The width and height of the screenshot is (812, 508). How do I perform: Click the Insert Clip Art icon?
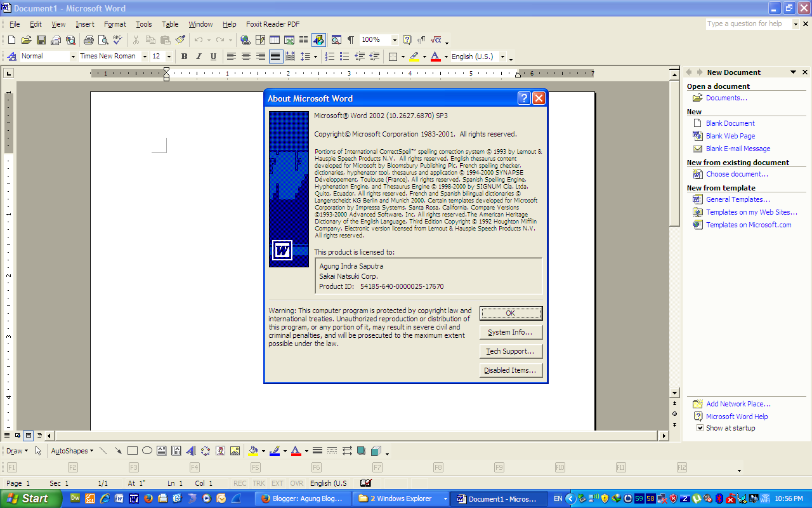pos(220,451)
